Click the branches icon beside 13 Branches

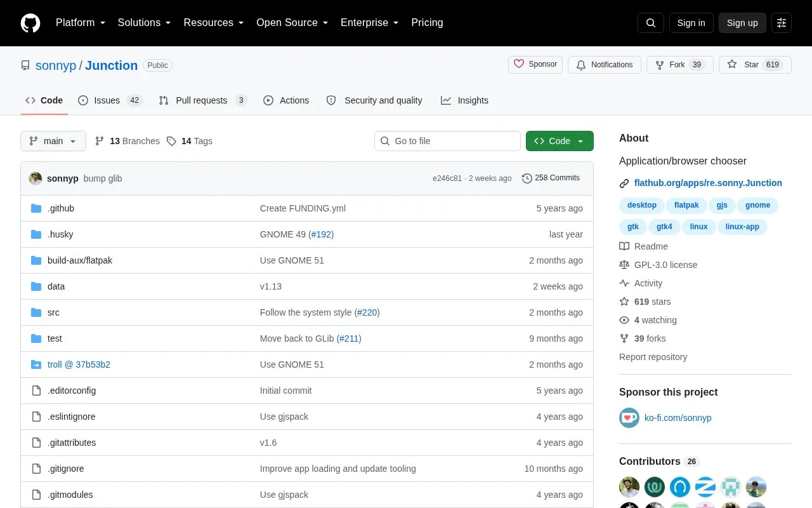pos(100,141)
